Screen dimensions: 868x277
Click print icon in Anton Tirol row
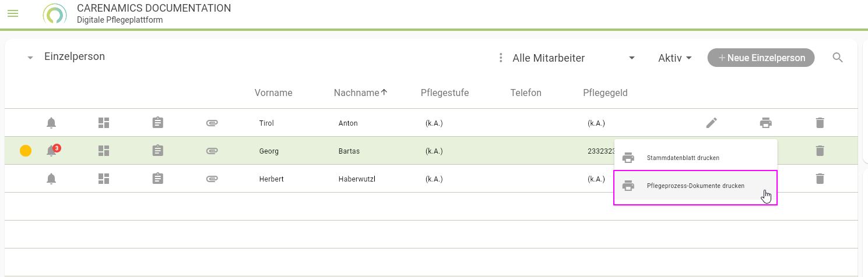click(765, 123)
